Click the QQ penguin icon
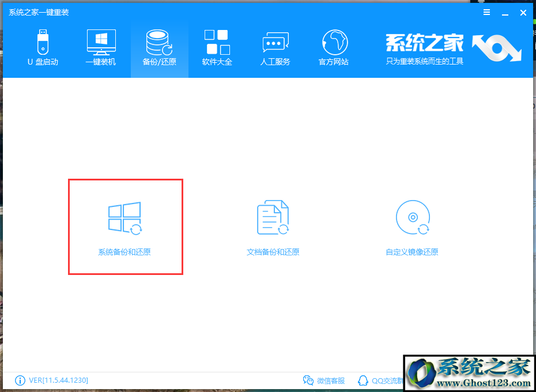Screen dimensions: 536x392 [x=363, y=380]
